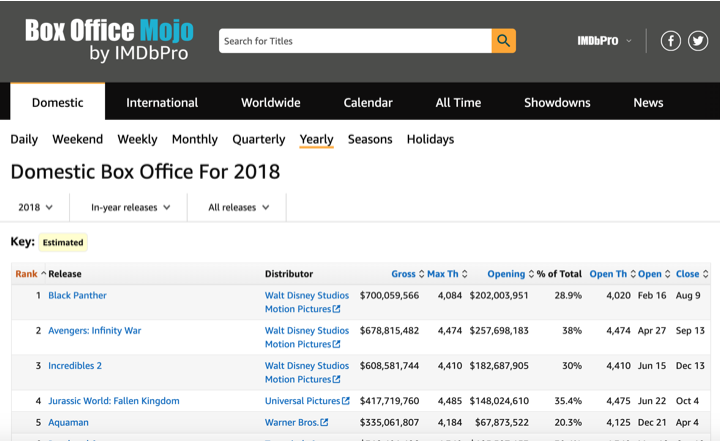Click the Estimated key badge
The height and width of the screenshot is (441, 720).
[x=63, y=242]
